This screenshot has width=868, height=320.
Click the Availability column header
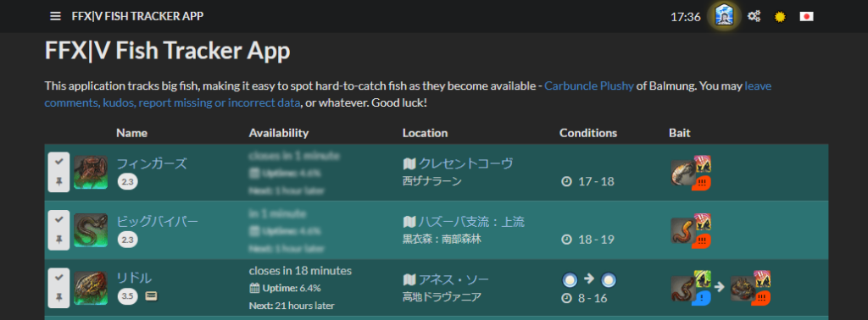279,133
